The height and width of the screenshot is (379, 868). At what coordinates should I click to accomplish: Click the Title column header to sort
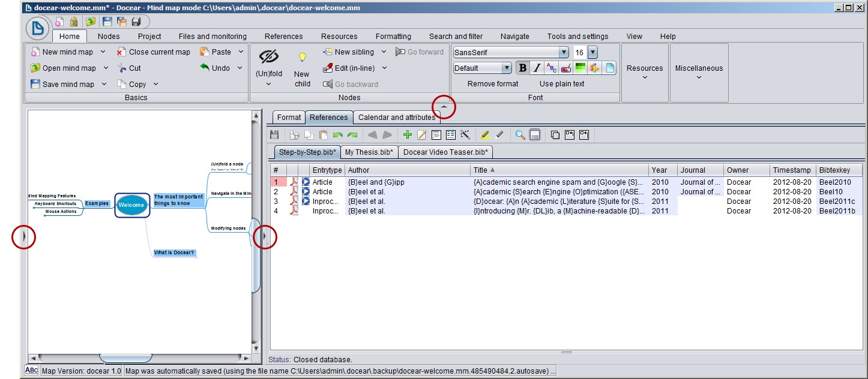[559, 170]
